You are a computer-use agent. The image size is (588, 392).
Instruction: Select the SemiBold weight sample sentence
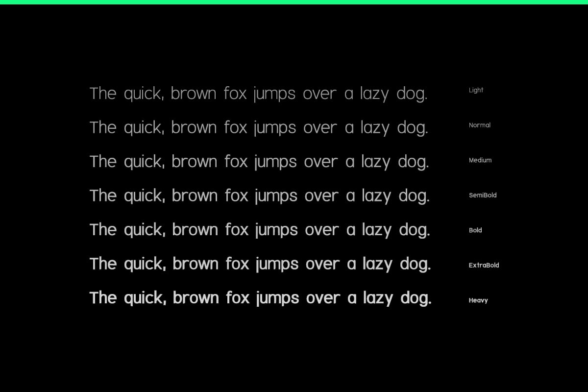coord(260,196)
